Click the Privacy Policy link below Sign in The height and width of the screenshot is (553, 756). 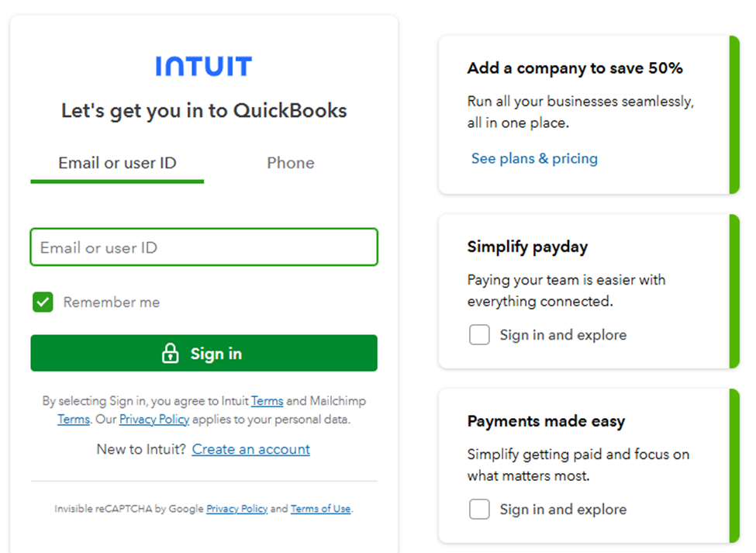[154, 420]
